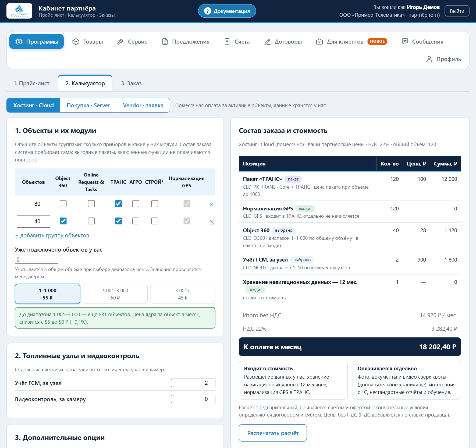Disable Object 360 for the 40-object group
Screen dimensions: 476x448
tap(63, 221)
